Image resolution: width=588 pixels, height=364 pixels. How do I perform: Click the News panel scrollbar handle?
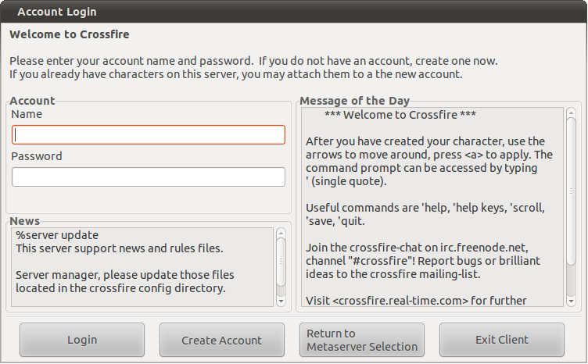[281, 262]
